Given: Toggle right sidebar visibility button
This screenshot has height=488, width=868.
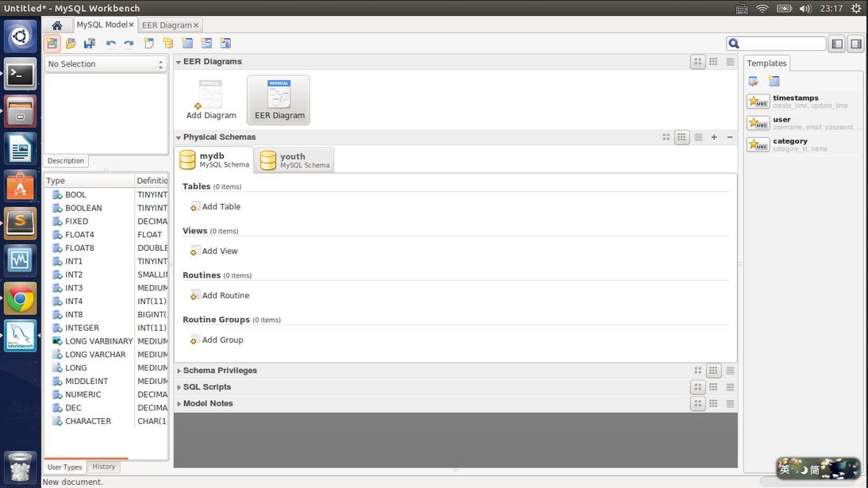Looking at the screenshot, I should [x=856, y=44].
